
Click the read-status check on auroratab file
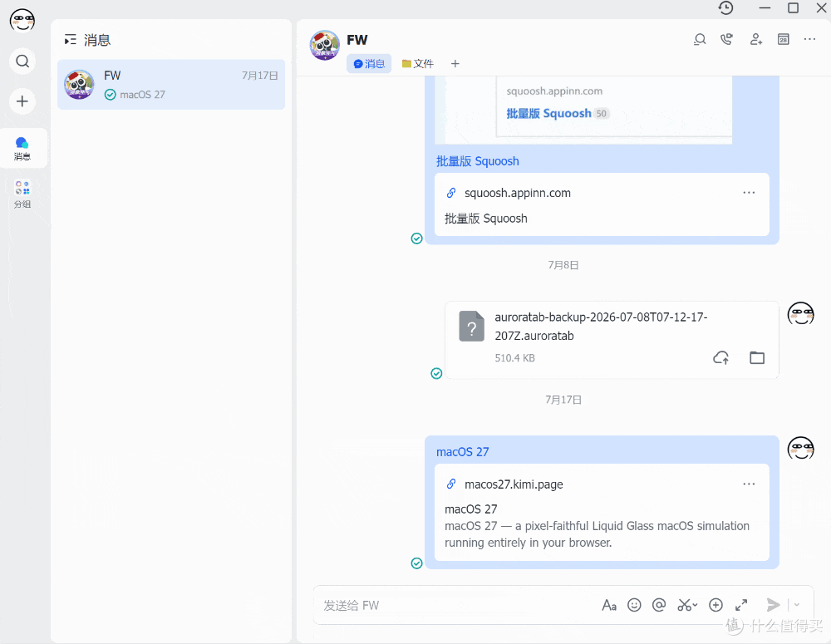[x=436, y=374]
